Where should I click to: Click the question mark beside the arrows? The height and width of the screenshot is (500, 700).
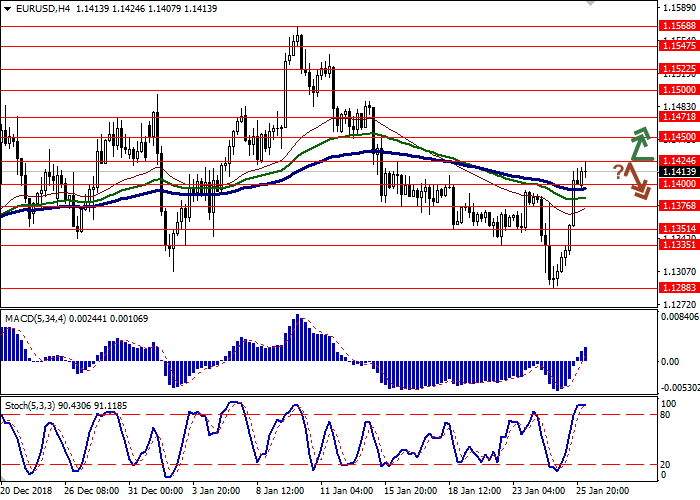coord(618,170)
